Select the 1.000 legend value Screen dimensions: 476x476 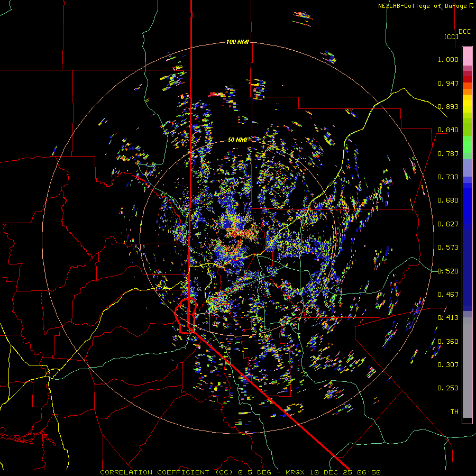coord(448,59)
